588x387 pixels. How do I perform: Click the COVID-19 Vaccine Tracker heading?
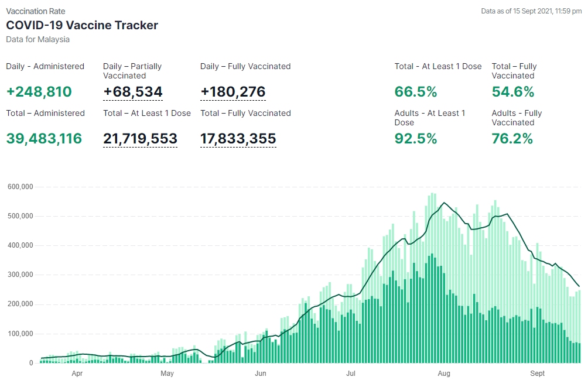pos(82,25)
